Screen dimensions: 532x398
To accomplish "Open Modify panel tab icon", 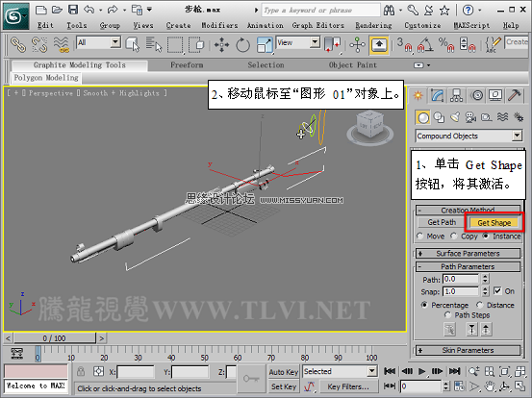I will tap(438, 95).
